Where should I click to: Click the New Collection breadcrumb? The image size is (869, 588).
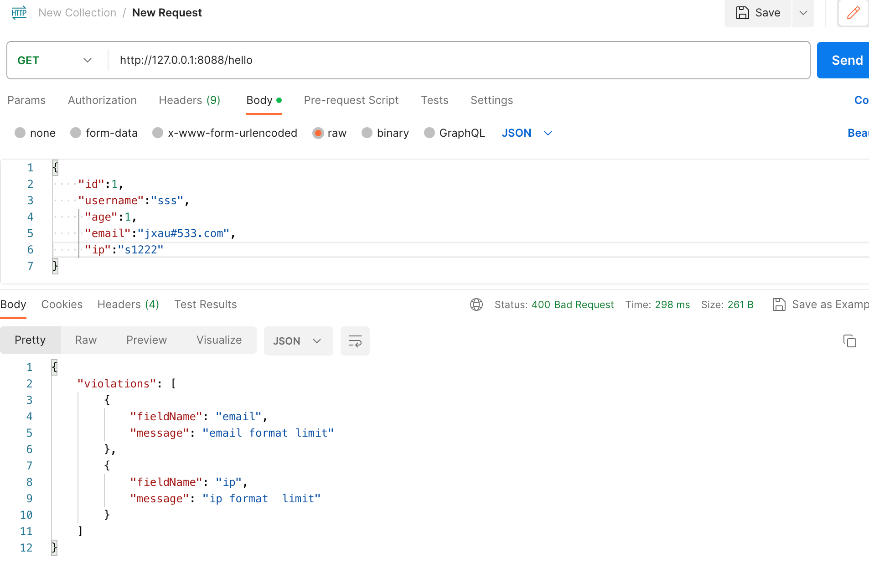[x=78, y=13]
